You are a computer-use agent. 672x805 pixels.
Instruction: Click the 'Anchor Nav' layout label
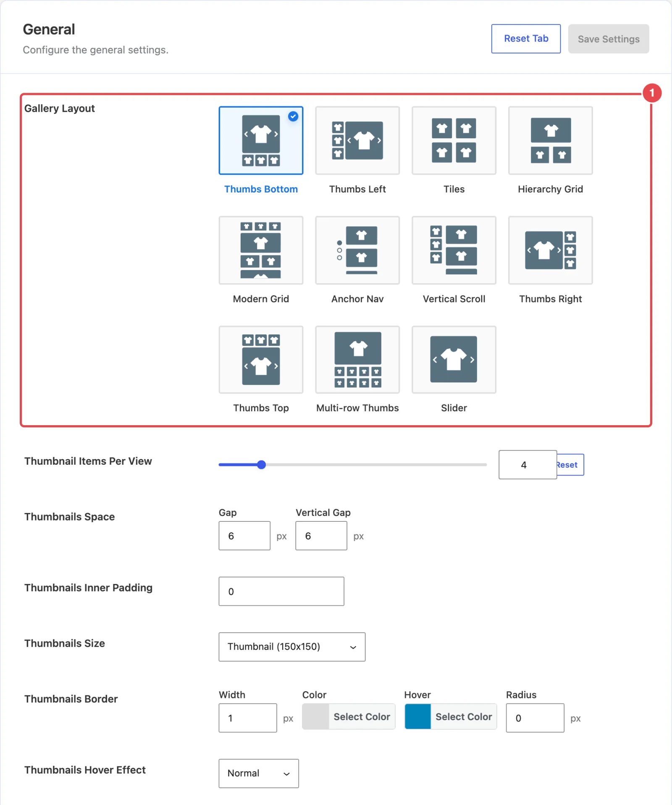(357, 299)
